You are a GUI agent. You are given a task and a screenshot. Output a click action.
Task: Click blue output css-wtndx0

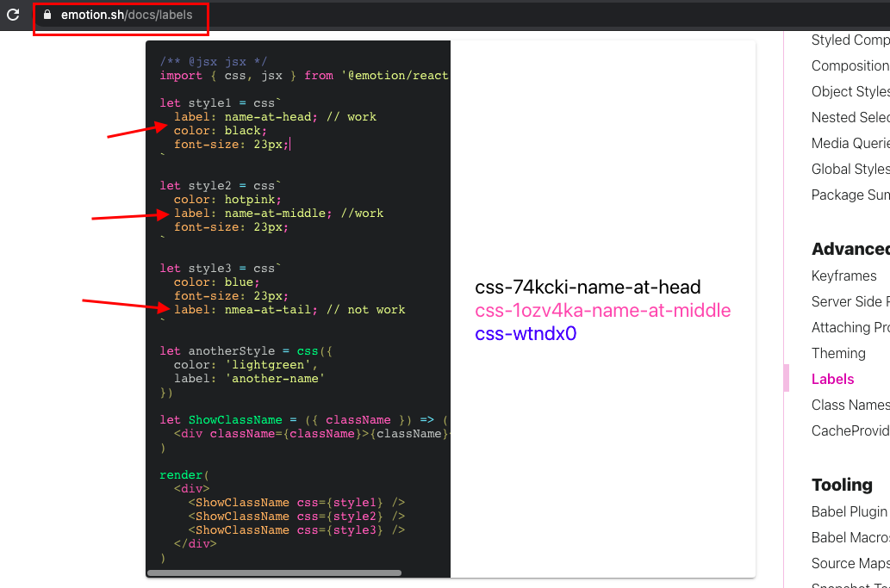coord(526,334)
